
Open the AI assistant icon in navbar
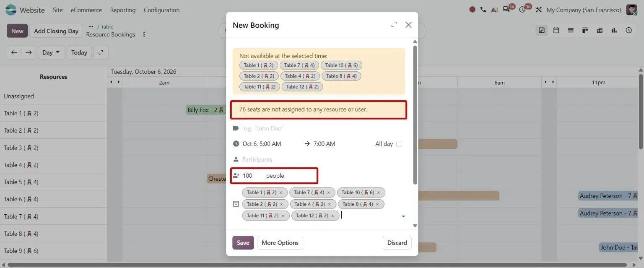(494, 10)
